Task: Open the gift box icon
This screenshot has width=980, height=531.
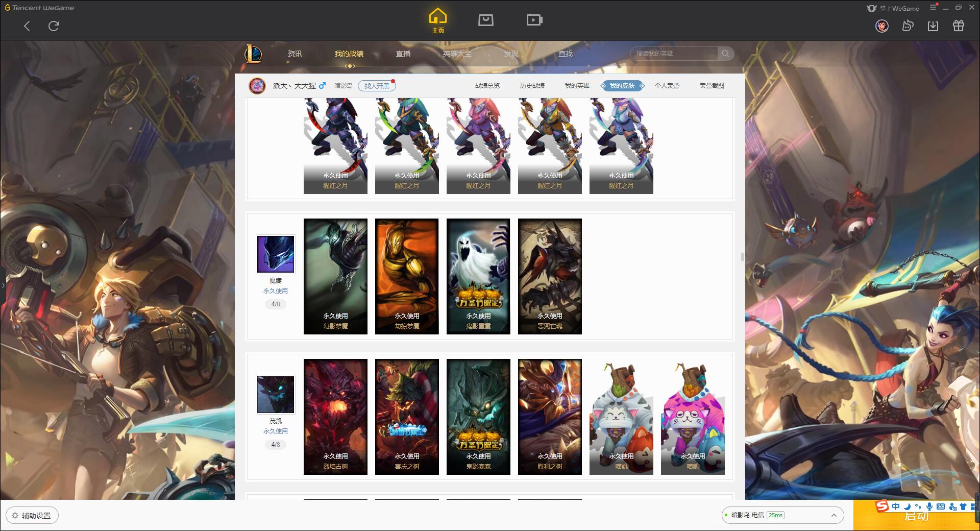Action: 959,26
